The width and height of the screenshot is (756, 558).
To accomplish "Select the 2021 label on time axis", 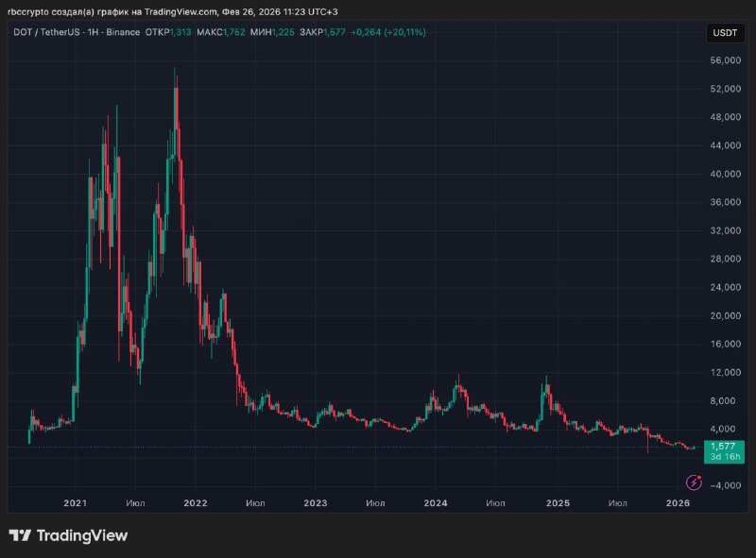I will pos(76,504).
